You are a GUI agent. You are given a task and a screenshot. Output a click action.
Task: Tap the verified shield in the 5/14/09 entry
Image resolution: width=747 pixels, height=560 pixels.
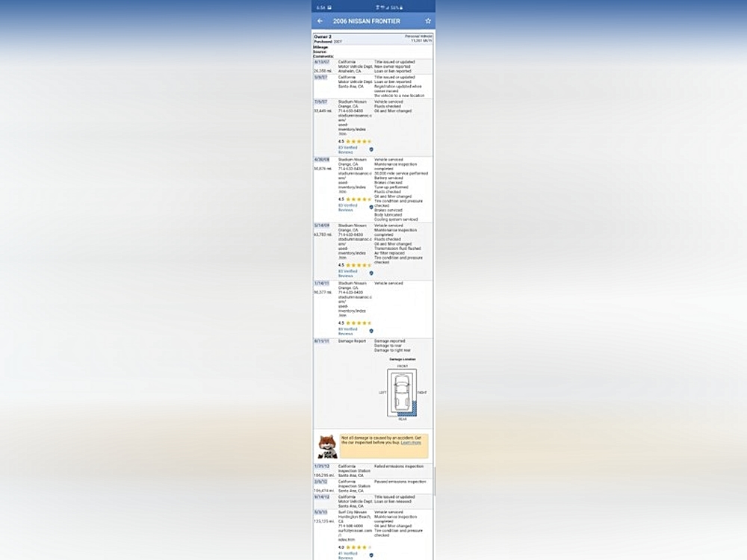[x=371, y=273]
